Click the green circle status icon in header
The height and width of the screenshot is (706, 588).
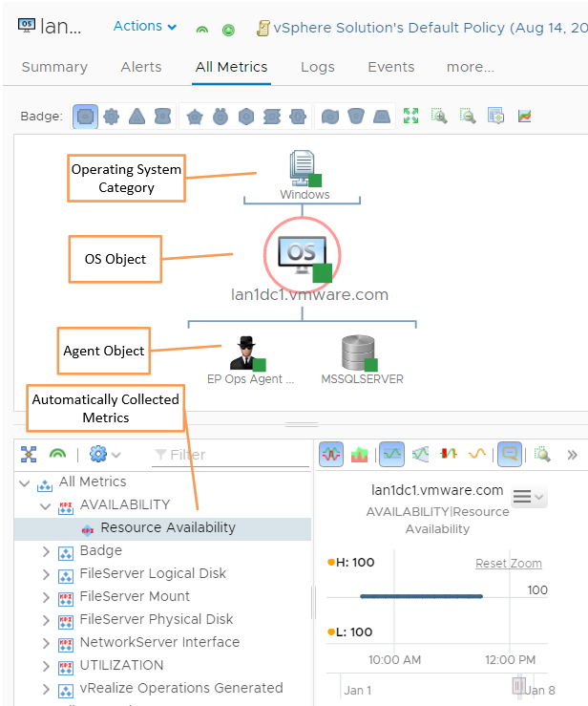coord(228,31)
